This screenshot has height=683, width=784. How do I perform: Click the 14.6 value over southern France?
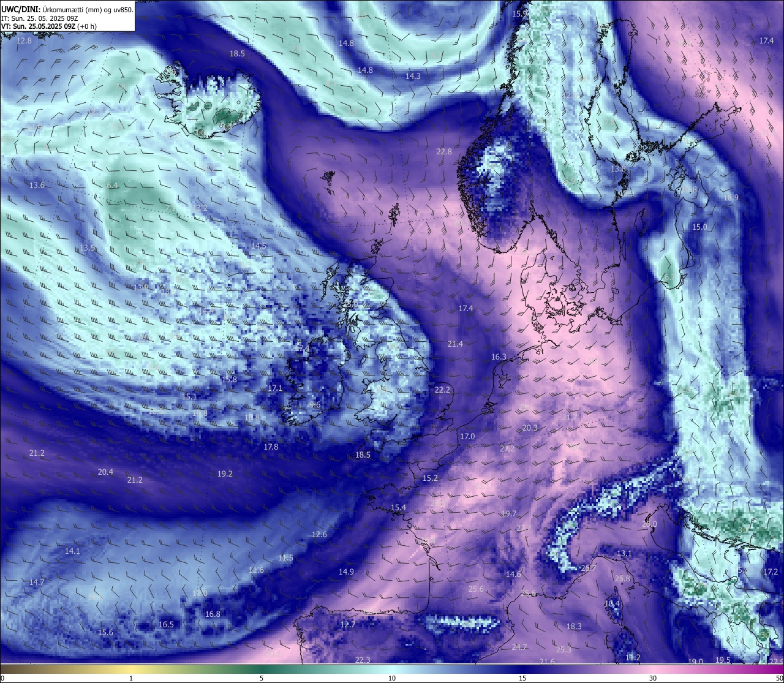click(x=513, y=575)
